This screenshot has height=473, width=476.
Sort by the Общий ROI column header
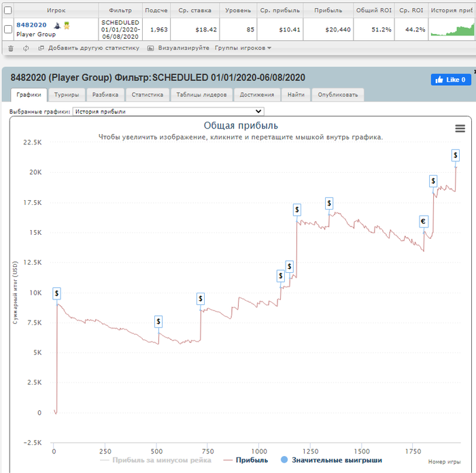click(374, 10)
